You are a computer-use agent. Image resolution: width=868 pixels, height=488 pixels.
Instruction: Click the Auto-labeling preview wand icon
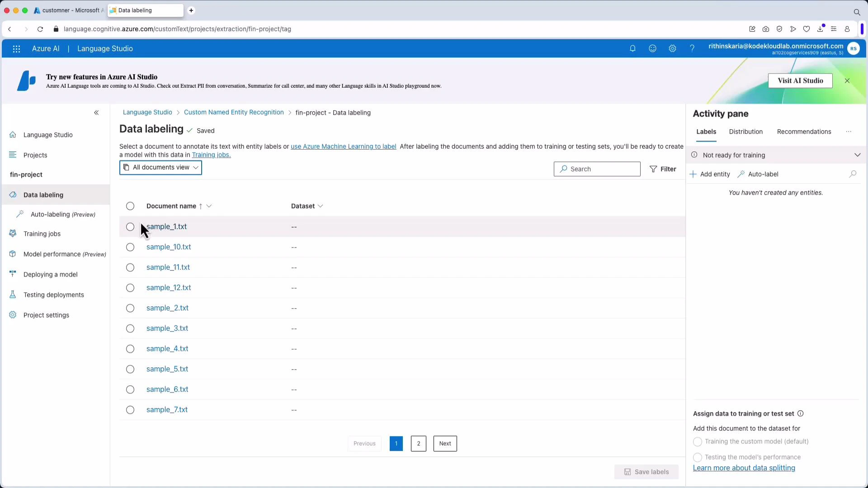pyautogui.click(x=21, y=214)
